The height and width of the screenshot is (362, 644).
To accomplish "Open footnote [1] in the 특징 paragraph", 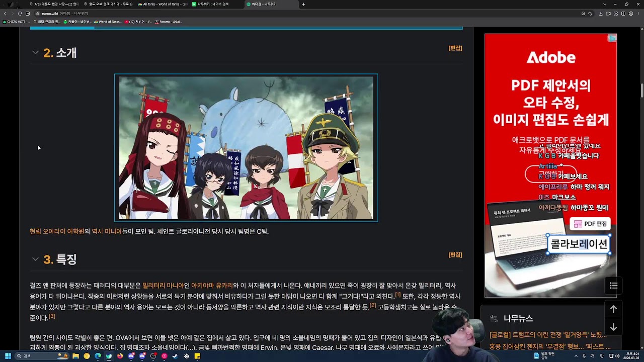I will point(397,294).
